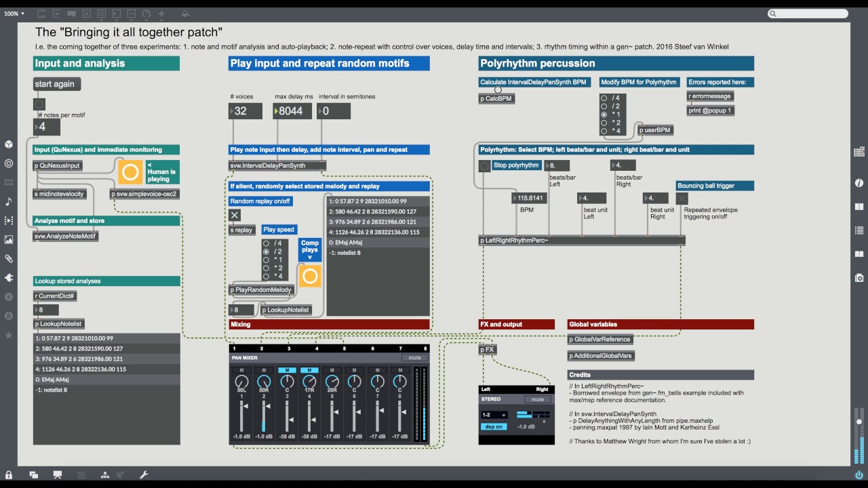868x488 pixels.
Task: Mute channel 3 in the pan mixer
Action: click(286, 370)
